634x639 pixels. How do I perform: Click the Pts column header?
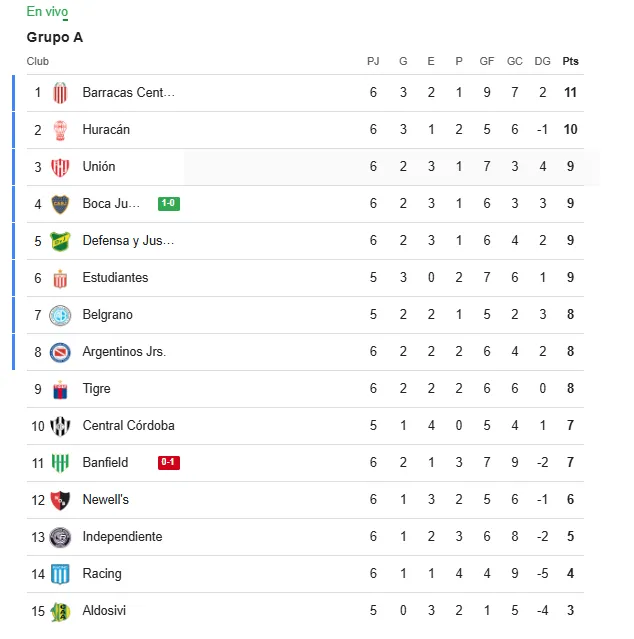[570, 61]
